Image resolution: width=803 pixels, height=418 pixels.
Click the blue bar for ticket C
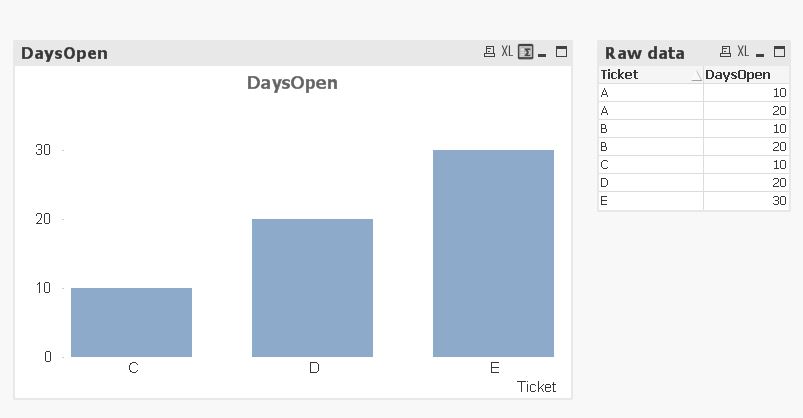pyautogui.click(x=131, y=322)
